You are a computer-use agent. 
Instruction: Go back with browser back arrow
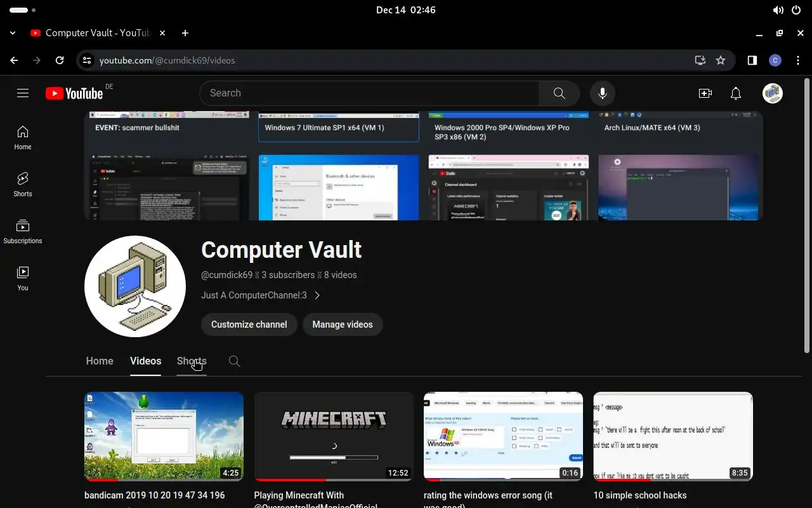(x=14, y=60)
